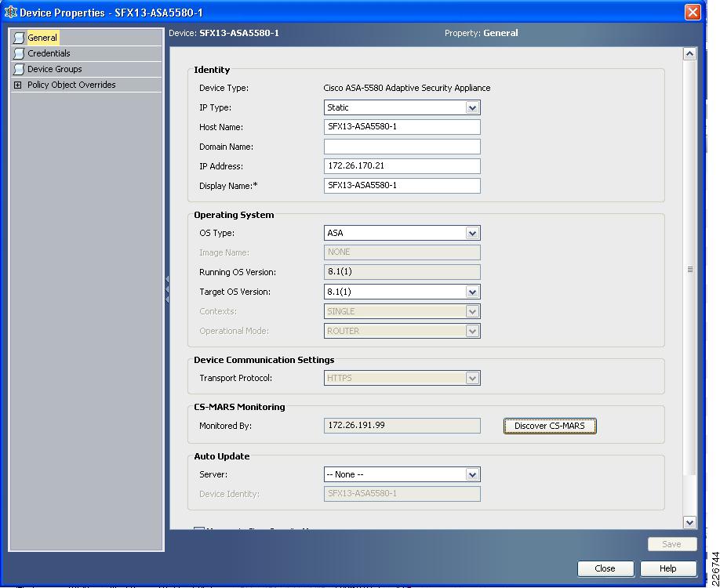The height and width of the screenshot is (588, 720).
Task: Click the Monitored By address field
Action: point(402,426)
